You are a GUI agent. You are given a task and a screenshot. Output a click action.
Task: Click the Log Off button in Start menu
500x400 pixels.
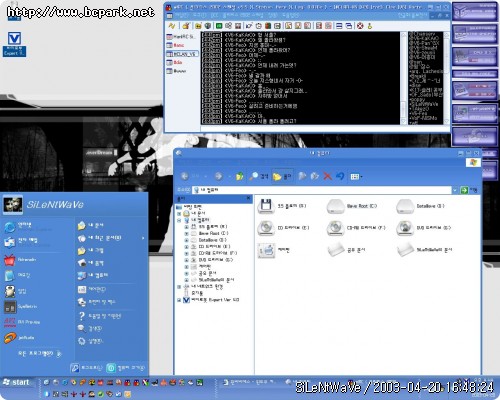click(x=86, y=368)
